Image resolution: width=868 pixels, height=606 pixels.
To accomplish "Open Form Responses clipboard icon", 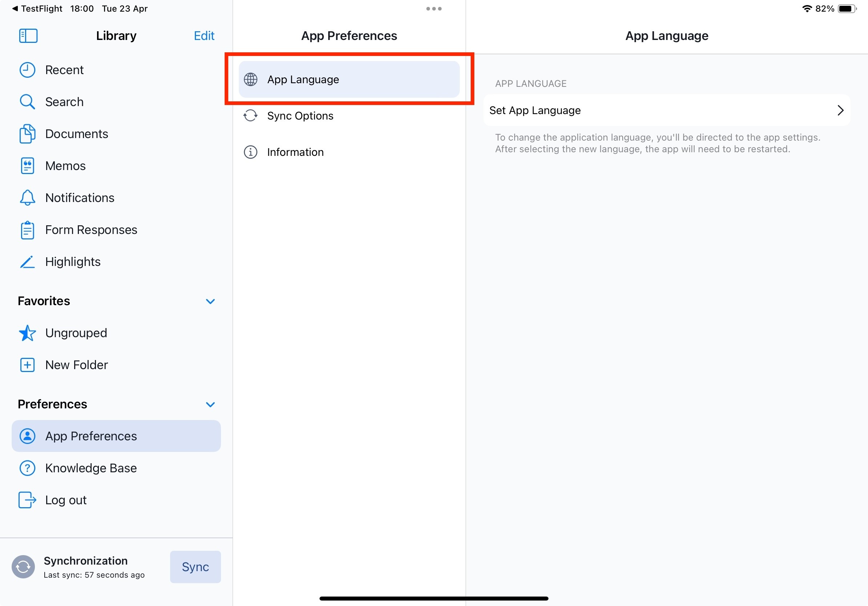I will pyautogui.click(x=27, y=230).
